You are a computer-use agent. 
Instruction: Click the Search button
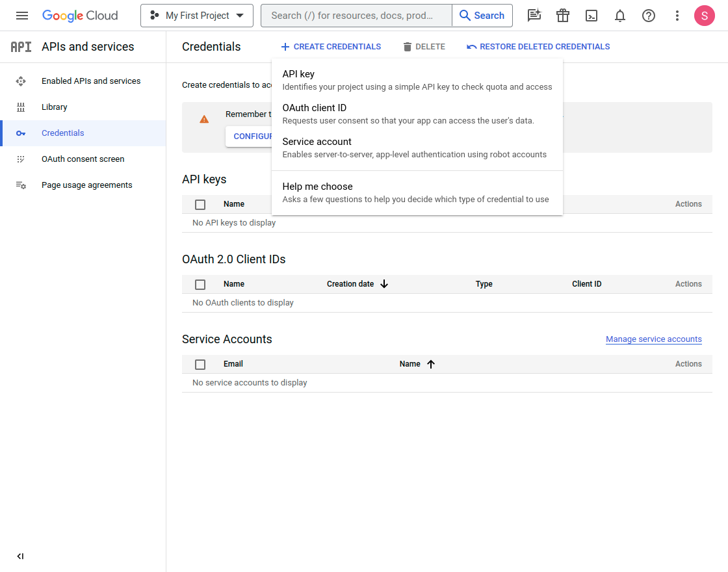click(x=482, y=16)
